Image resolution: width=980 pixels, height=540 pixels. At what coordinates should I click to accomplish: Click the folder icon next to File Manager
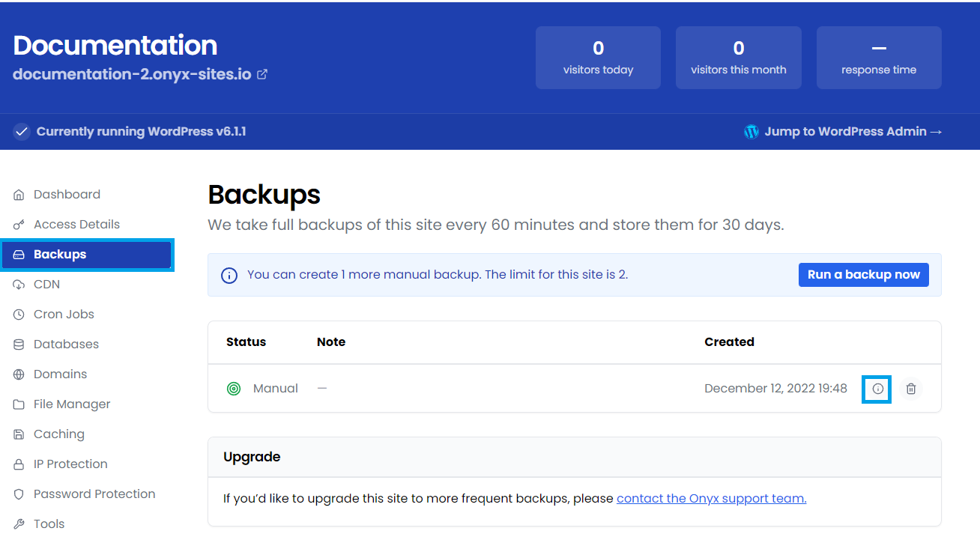click(19, 404)
